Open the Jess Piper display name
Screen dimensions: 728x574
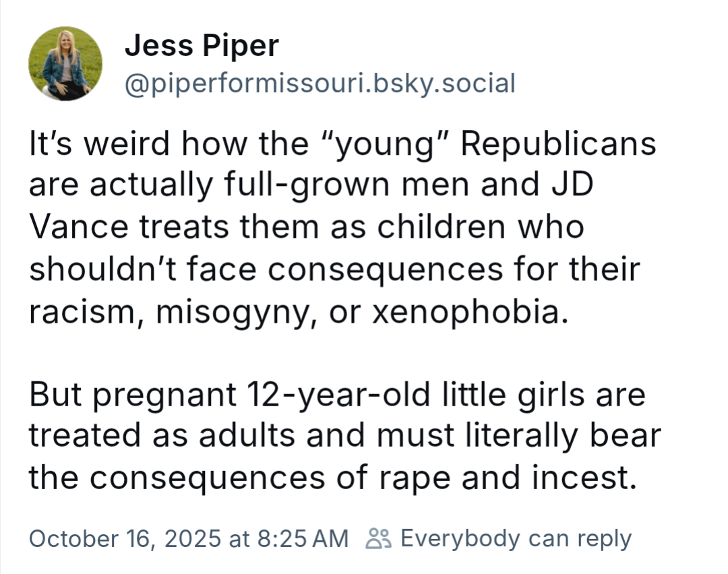point(202,46)
